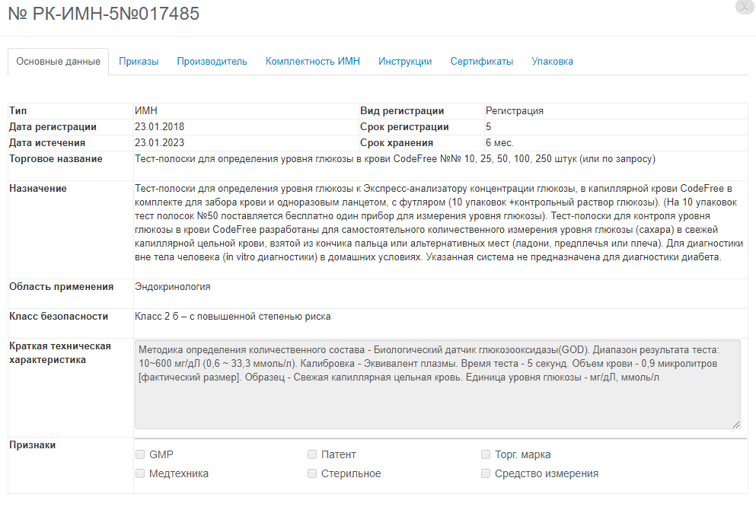Toggle the Патент checkbox
756x532 pixels.
pyautogui.click(x=312, y=454)
